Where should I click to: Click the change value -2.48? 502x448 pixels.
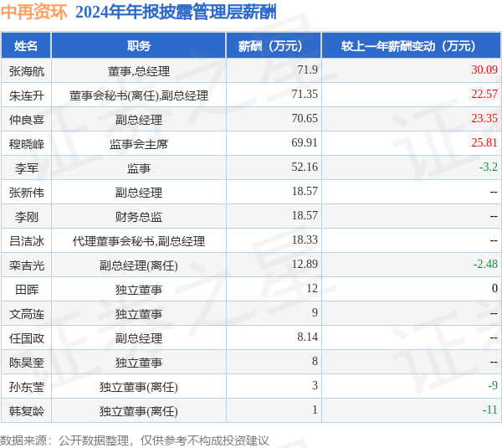(x=485, y=264)
